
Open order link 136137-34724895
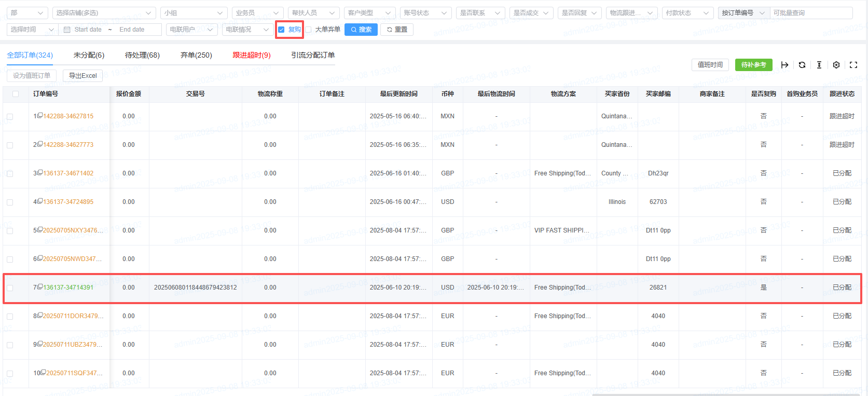click(68, 202)
